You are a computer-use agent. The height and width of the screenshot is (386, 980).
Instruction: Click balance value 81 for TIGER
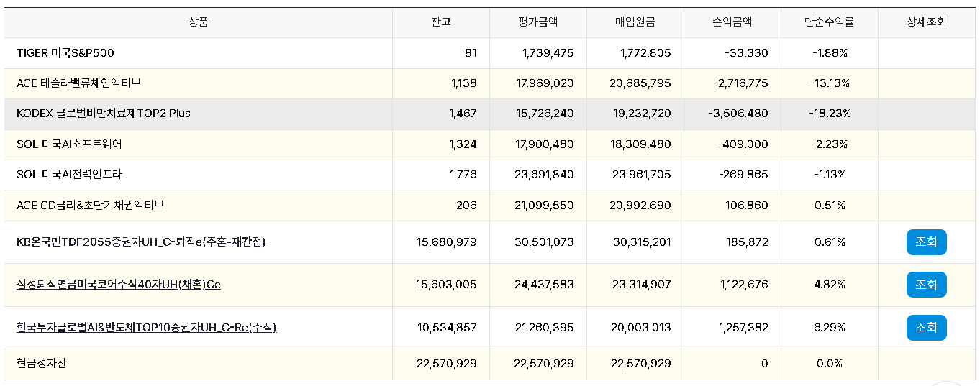471,53
